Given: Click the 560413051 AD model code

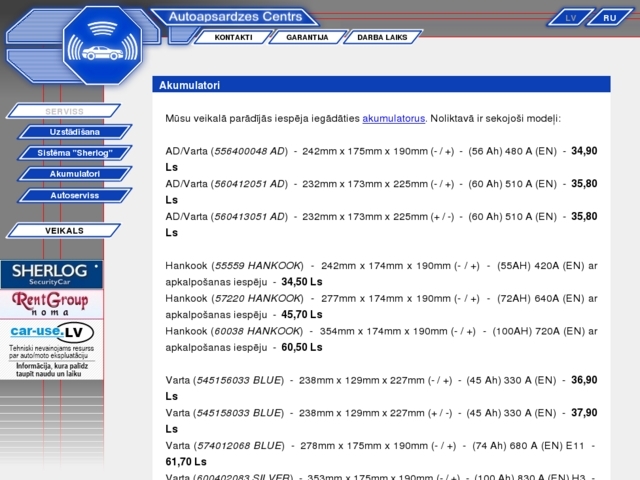Looking at the screenshot, I should [249, 216].
